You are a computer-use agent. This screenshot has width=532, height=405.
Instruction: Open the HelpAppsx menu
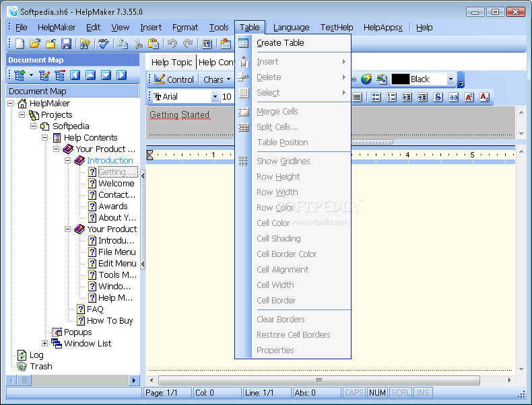click(x=383, y=28)
